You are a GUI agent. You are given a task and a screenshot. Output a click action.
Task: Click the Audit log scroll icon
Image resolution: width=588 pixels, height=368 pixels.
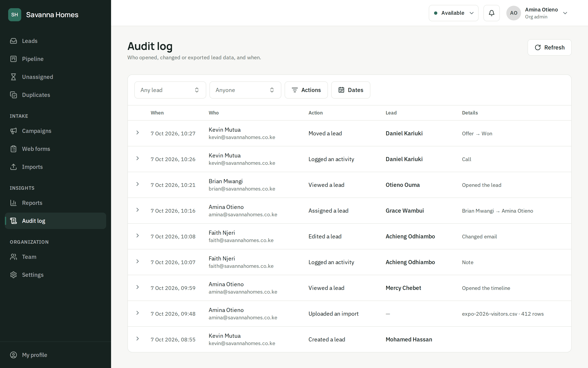pyautogui.click(x=14, y=221)
